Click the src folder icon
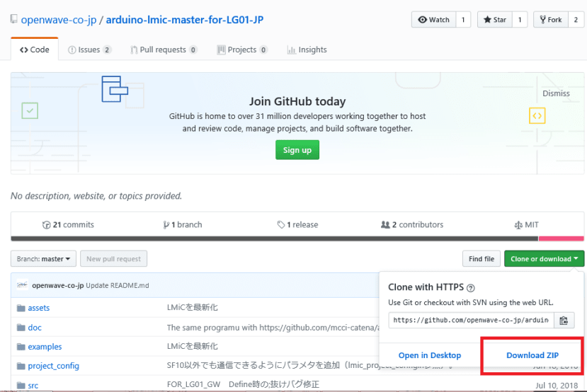Viewport: 587px width, 392px height. tap(21, 386)
